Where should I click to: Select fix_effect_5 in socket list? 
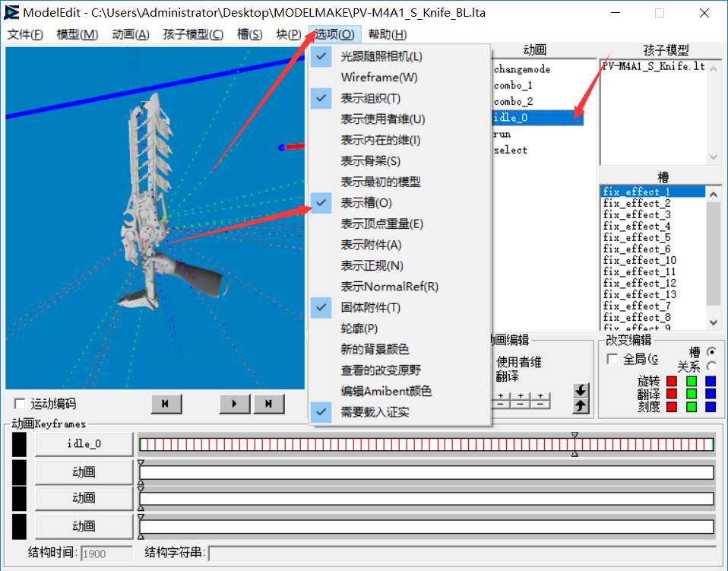click(x=637, y=237)
